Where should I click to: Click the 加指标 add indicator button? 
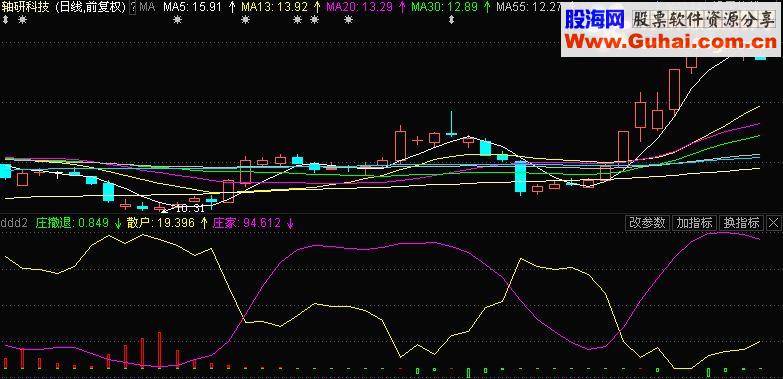point(694,223)
